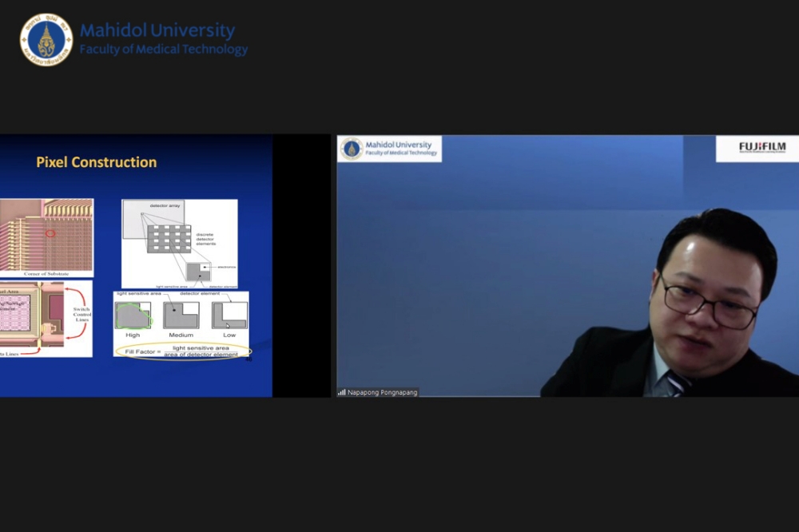The image size is (799, 532).
Task: Click the 'Corner of Substrate' caption
Action: click(46, 274)
